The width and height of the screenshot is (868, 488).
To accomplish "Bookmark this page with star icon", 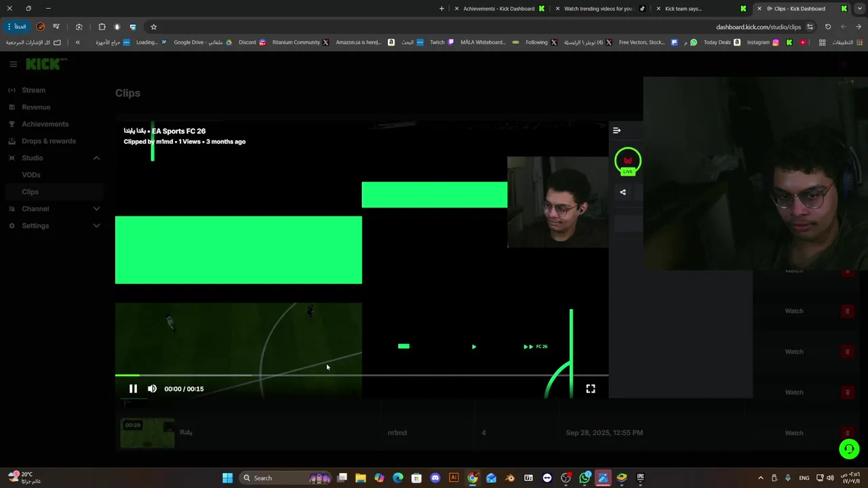I will (153, 27).
